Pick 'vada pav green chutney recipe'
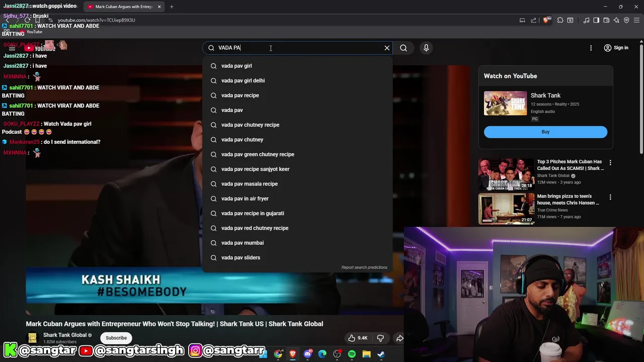 point(297,154)
